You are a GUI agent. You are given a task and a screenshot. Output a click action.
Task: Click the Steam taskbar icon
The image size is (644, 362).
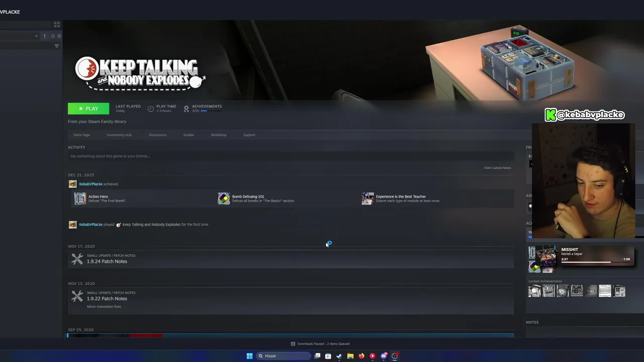click(x=339, y=356)
